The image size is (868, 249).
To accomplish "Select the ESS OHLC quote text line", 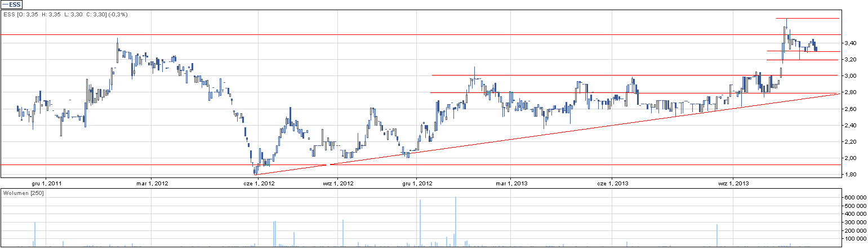I will tap(65, 14).
